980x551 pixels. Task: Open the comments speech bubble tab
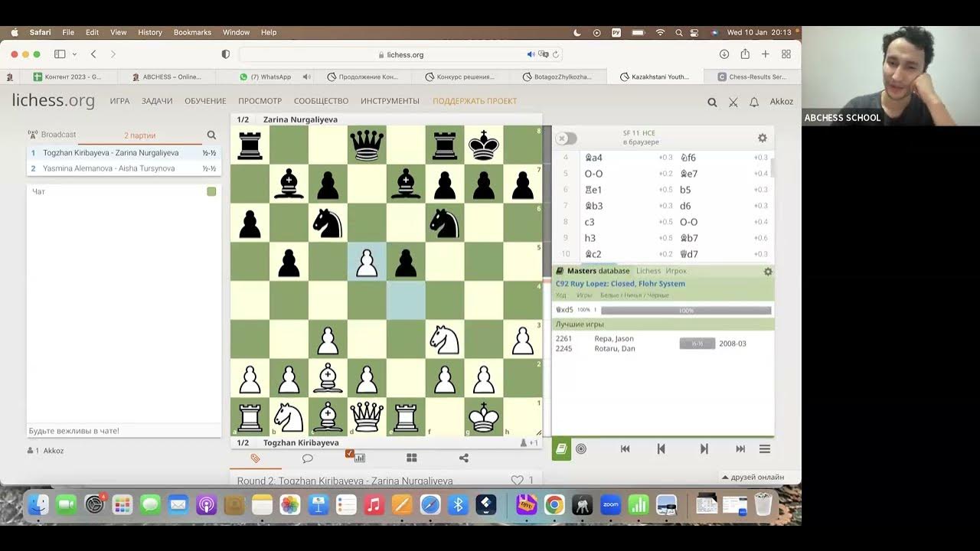tap(307, 458)
